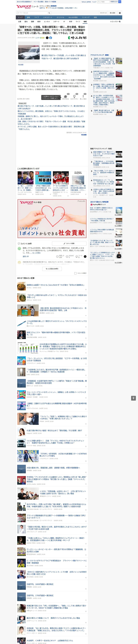The width and height of the screenshot is (138, 644).
Task: Select the 速報 navigation tab
Action: [x=28, y=17]
